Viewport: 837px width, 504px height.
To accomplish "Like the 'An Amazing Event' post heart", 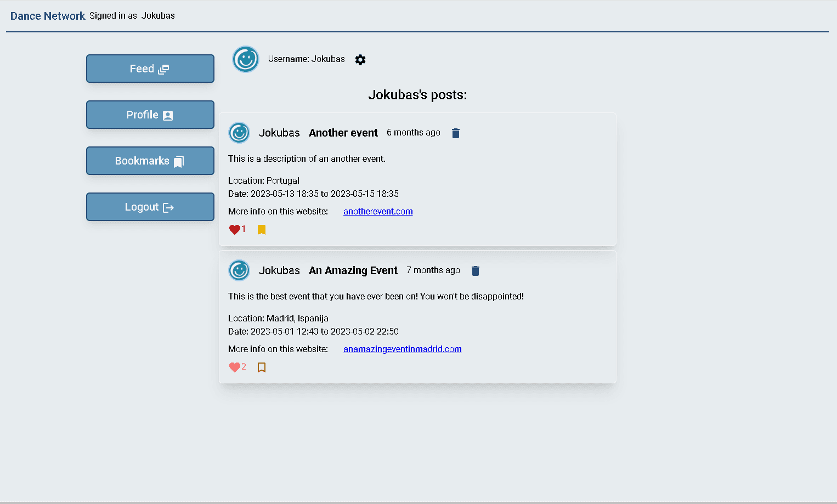I will (x=234, y=367).
